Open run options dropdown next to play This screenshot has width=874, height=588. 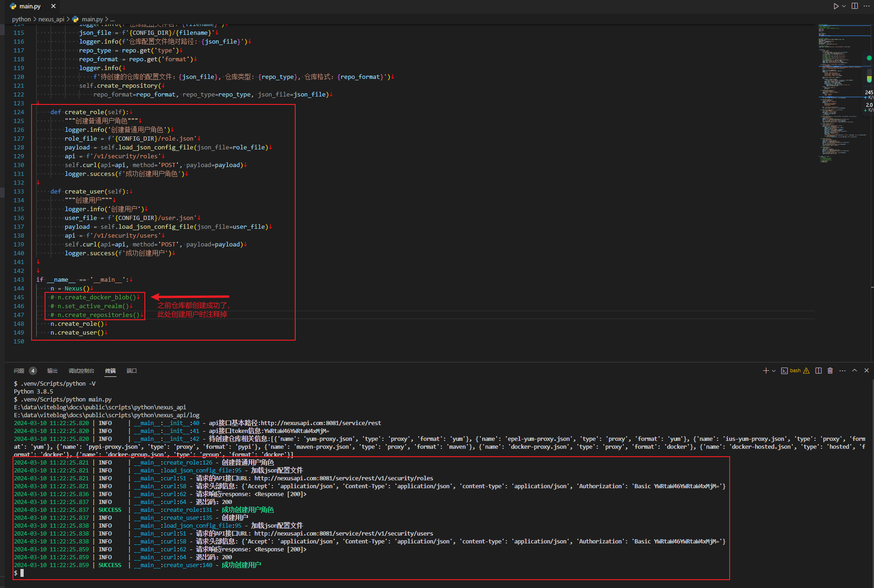point(843,6)
